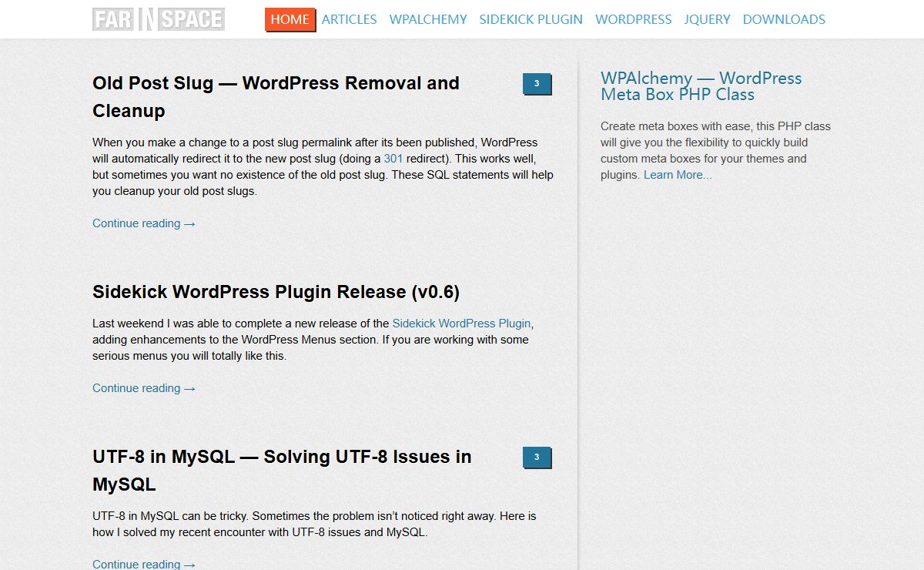The height and width of the screenshot is (570, 924).
Task: Go to the ARTICLES menu item
Action: tap(350, 19)
